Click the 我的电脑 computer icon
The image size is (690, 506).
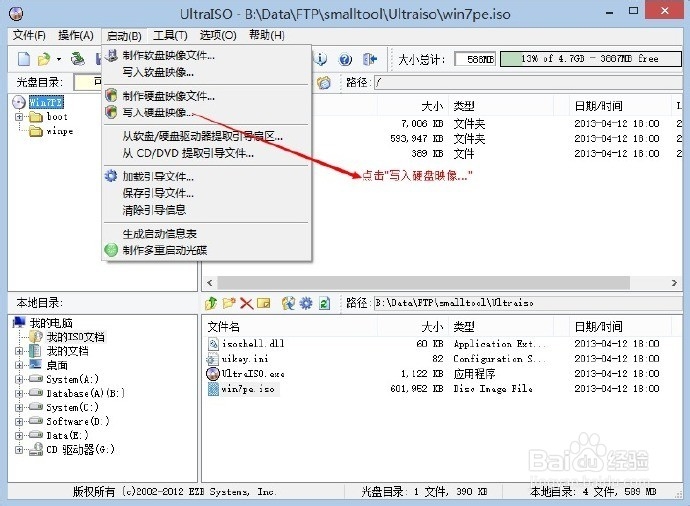point(19,323)
